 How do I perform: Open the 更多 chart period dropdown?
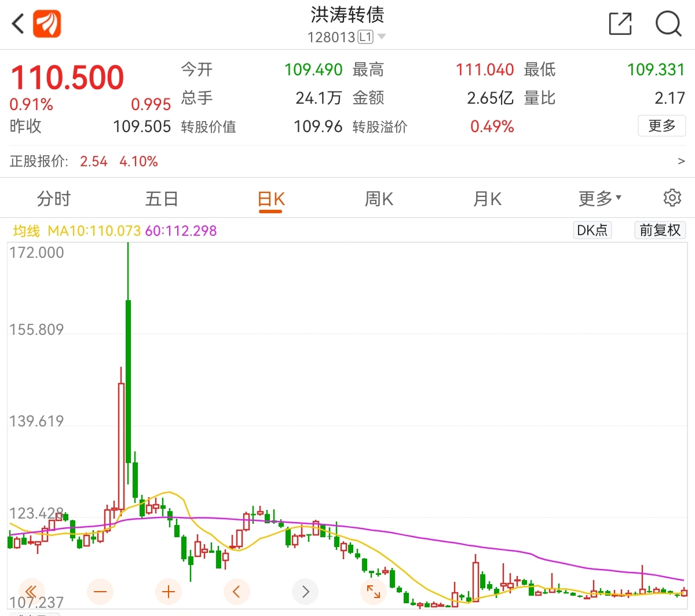[600, 199]
